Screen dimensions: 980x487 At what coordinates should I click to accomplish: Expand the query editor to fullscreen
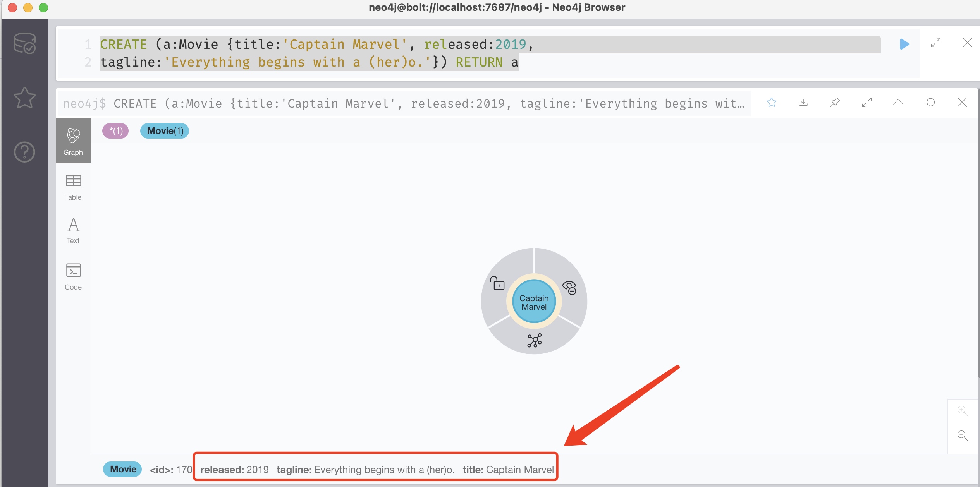[x=935, y=43]
